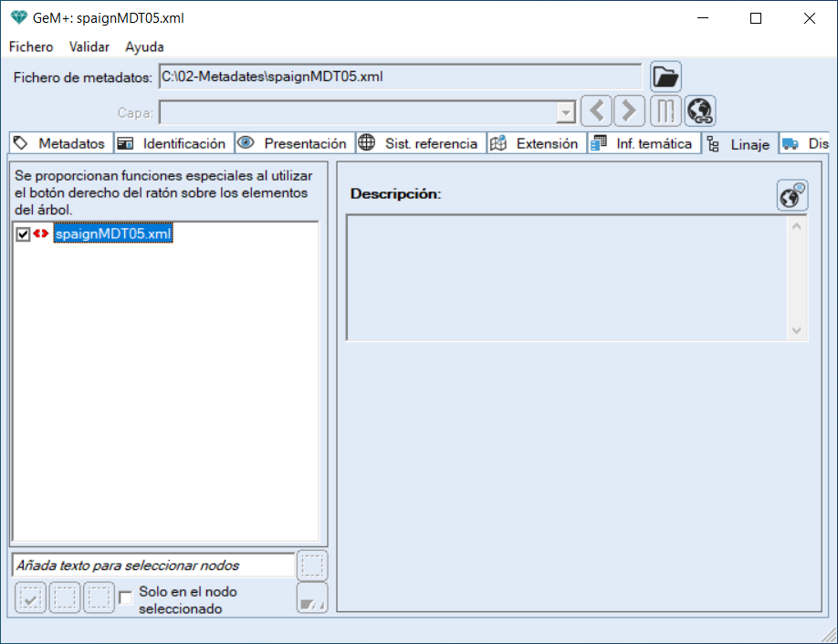
Task: Click the Descripción scrollbar down arrow
Action: tap(797, 331)
